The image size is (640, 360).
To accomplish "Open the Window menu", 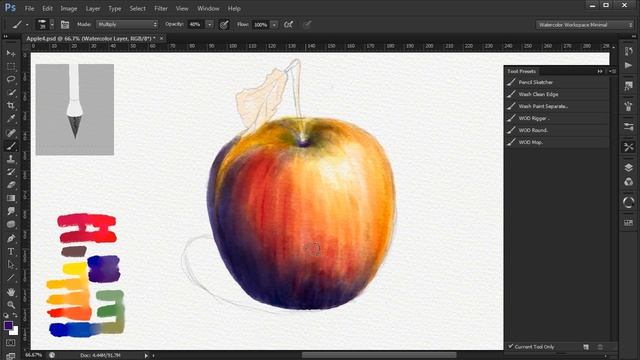I will [x=208, y=8].
